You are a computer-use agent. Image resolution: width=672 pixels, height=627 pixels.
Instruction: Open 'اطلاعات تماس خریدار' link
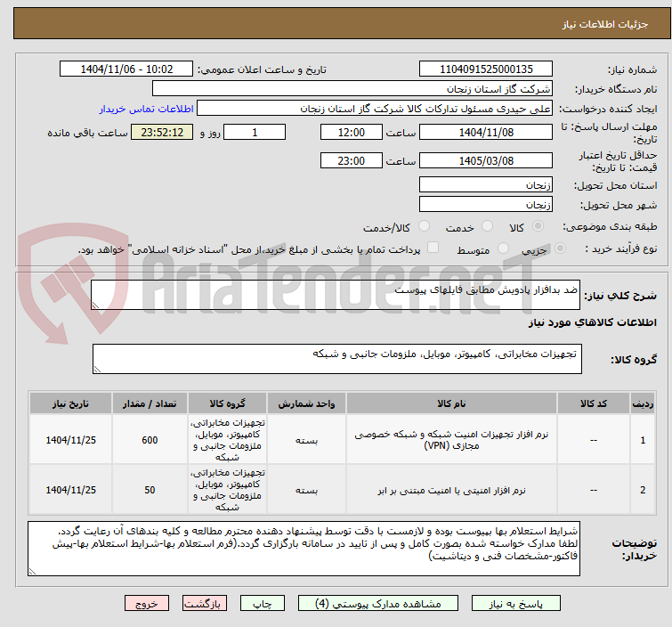click(147, 109)
